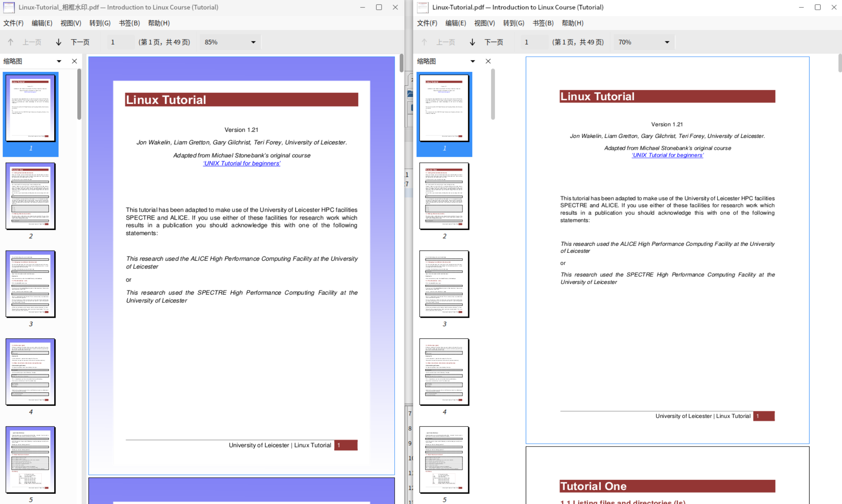Image resolution: width=842 pixels, height=504 pixels.
Task: Select page 4 thumbnail in right sidebar
Action: (x=444, y=372)
